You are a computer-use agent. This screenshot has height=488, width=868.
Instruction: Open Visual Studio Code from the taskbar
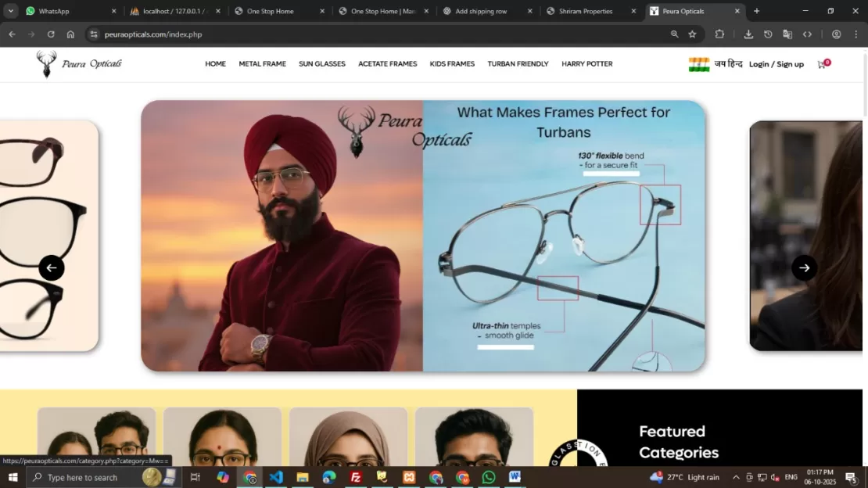276,477
